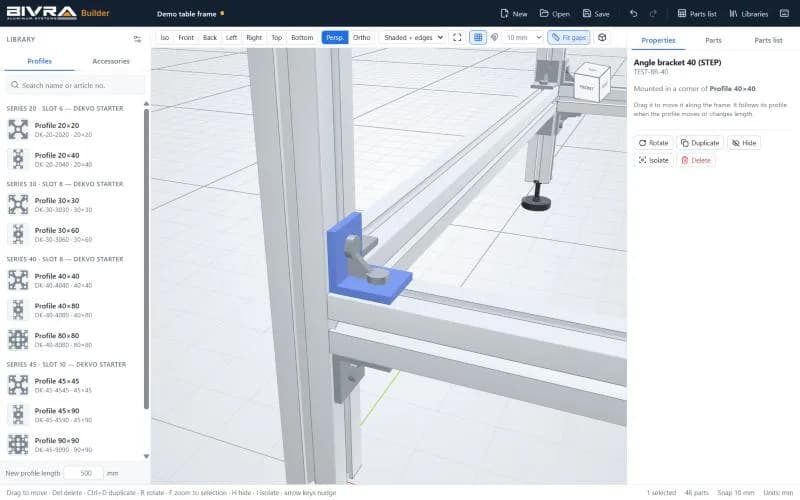800x500 pixels.
Task: Select the Profile 40×80 cross-section icon
Action: [18, 310]
